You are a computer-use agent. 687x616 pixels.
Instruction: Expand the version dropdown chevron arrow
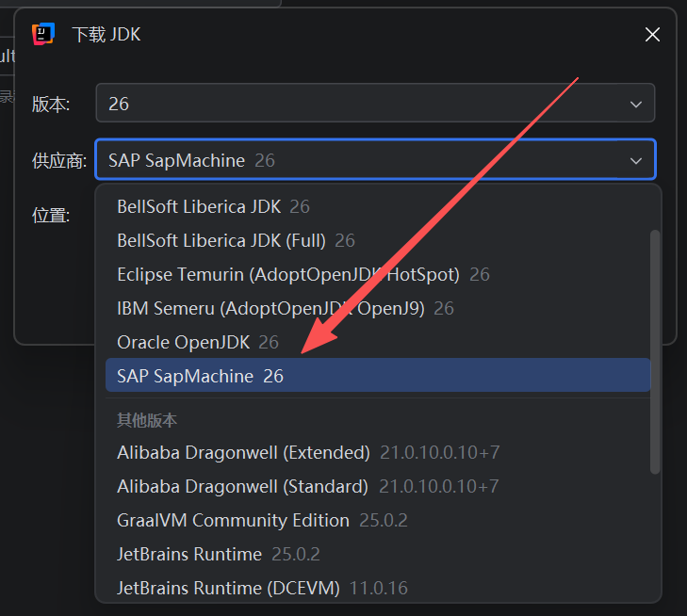coord(636,104)
